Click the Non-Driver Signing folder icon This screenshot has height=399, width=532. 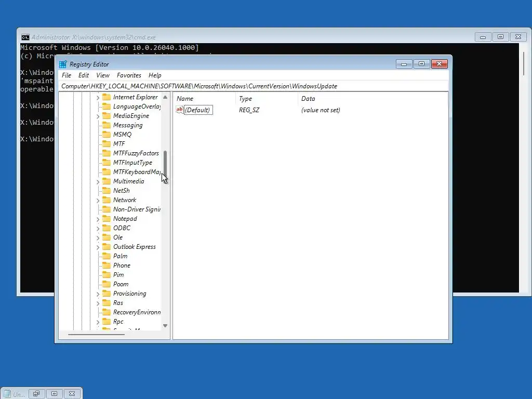coord(107,209)
